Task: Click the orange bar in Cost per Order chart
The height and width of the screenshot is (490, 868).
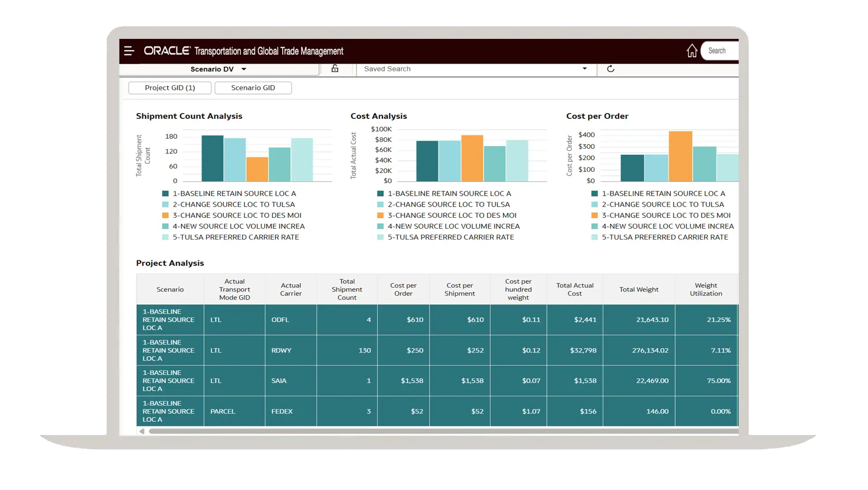Action: tap(680, 156)
